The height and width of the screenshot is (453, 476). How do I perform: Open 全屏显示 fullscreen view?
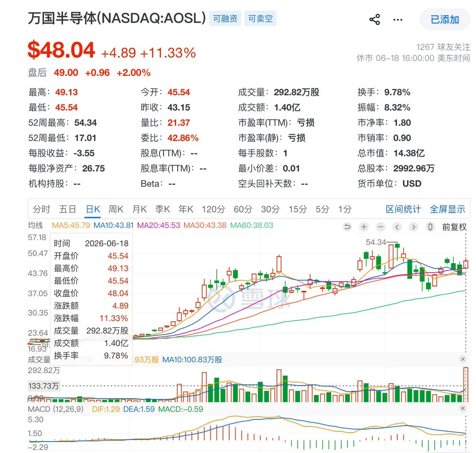pos(447,209)
